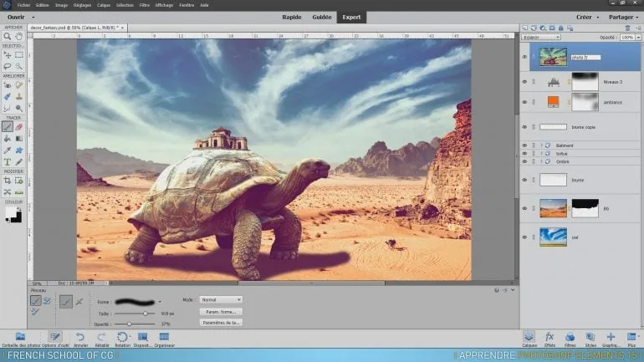Select the Recompose tool

(19, 181)
